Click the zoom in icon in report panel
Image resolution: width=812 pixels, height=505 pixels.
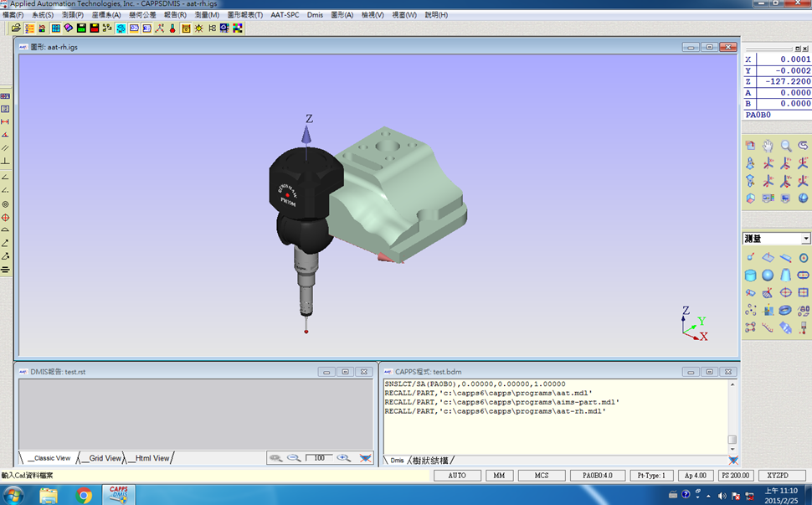[343, 458]
